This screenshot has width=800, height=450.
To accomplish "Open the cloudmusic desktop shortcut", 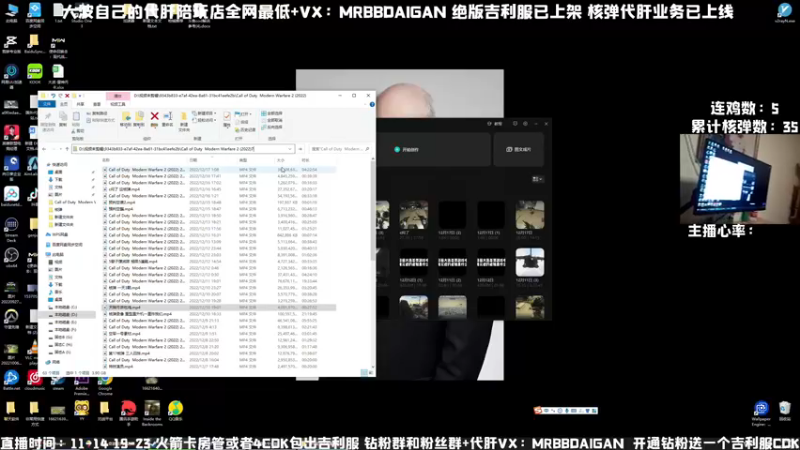I will [35, 380].
